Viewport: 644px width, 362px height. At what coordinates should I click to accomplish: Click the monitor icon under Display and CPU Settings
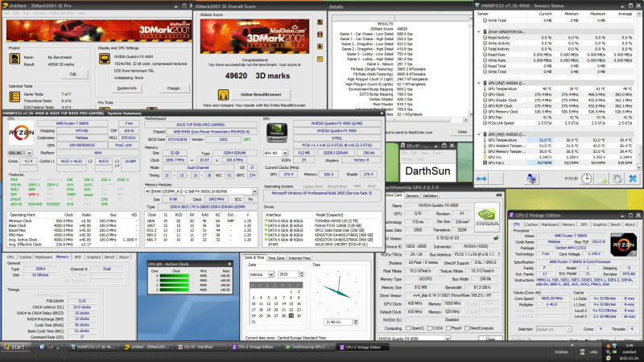pos(105,58)
